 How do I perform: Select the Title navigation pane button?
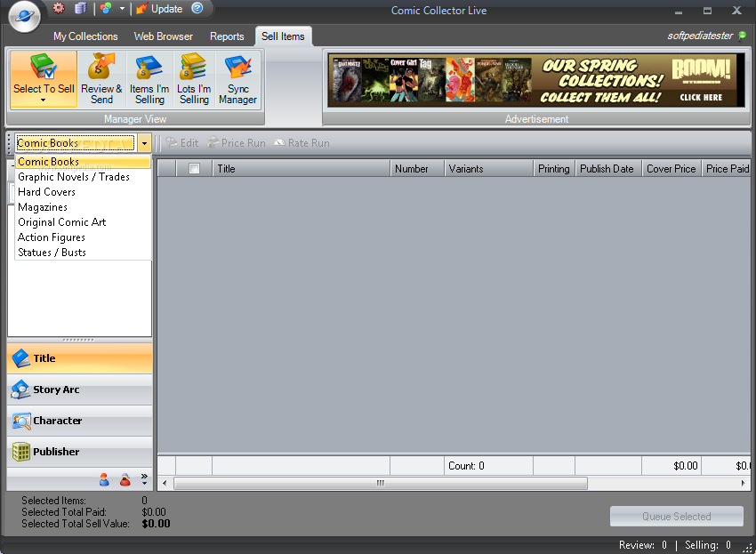coord(80,358)
